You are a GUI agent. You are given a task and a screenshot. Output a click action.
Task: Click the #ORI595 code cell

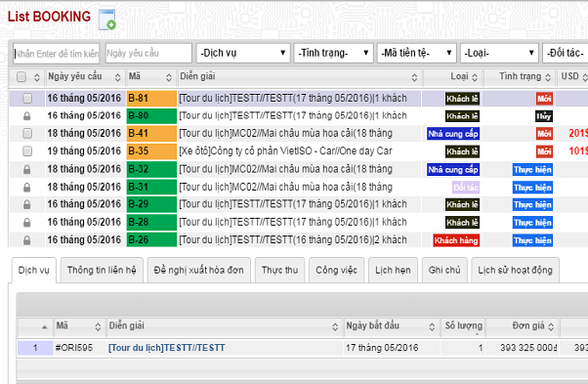pyautogui.click(x=74, y=348)
